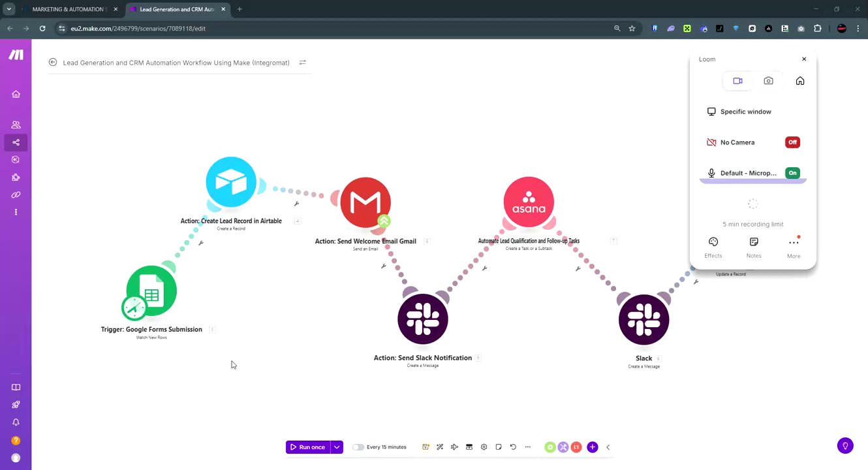Open Loom Notes option
The image size is (868, 470).
point(754,247)
